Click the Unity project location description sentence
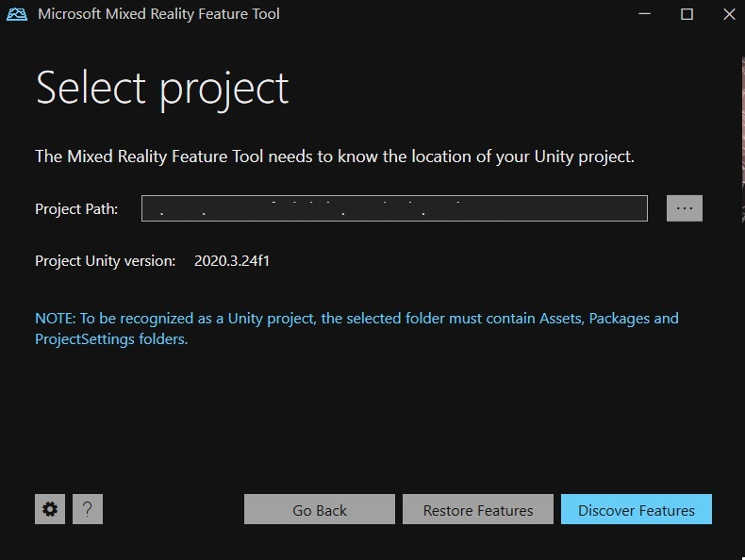The width and height of the screenshot is (745, 560). (x=335, y=156)
